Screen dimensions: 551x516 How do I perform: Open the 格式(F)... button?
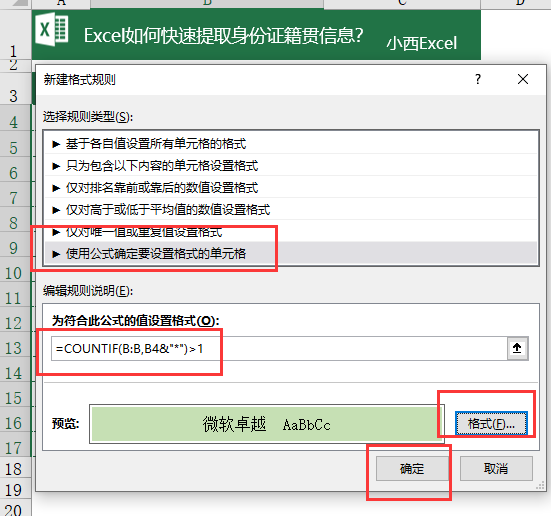click(x=491, y=424)
